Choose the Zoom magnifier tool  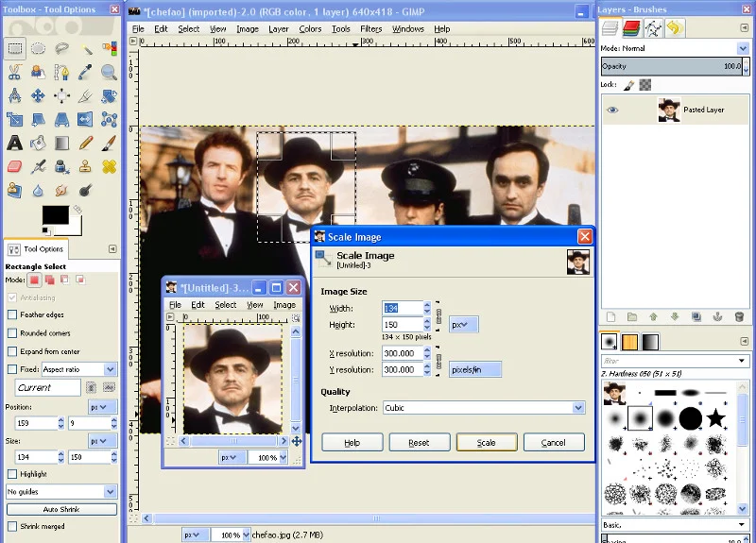110,73
